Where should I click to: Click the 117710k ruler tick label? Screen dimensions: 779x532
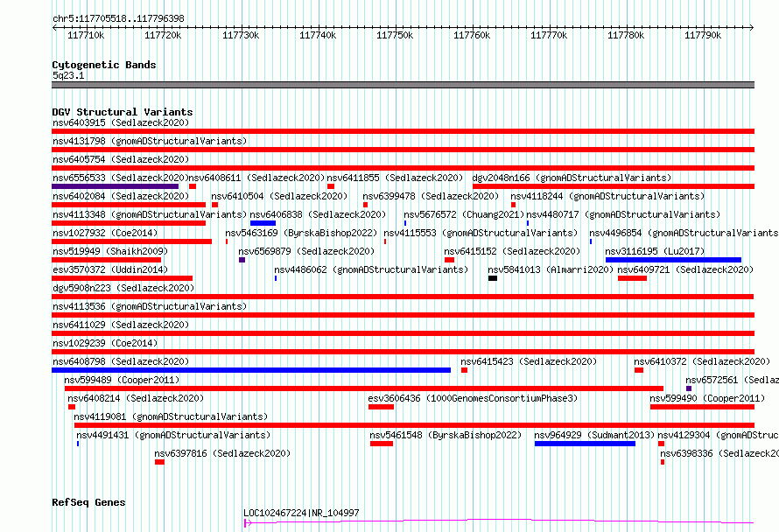tap(86, 35)
